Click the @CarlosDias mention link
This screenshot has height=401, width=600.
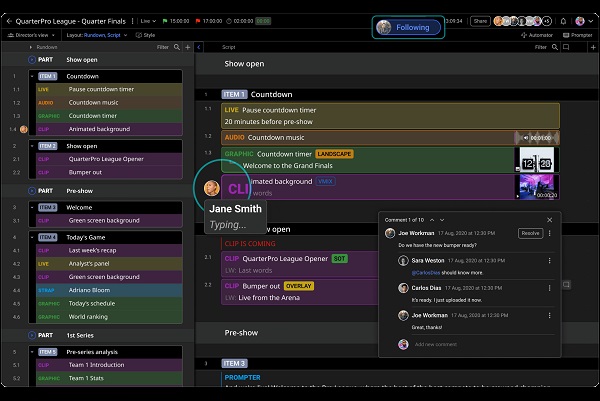click(426, 273)
